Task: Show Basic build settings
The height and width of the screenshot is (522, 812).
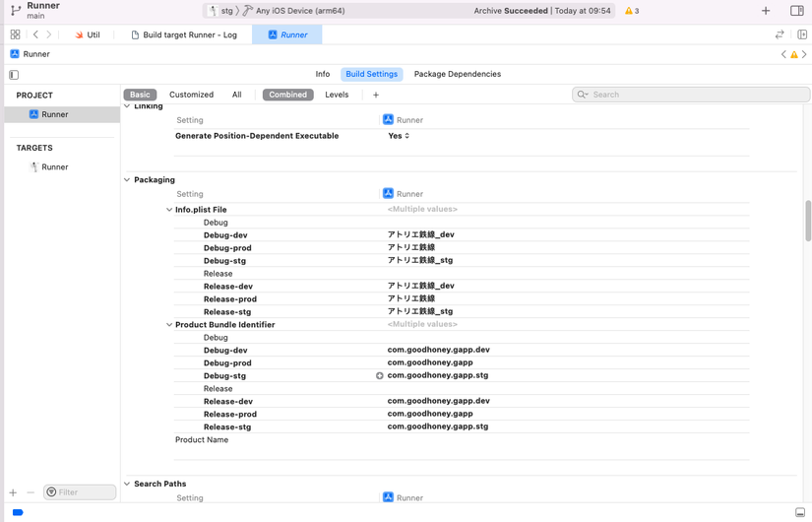Action: (140, 95)
